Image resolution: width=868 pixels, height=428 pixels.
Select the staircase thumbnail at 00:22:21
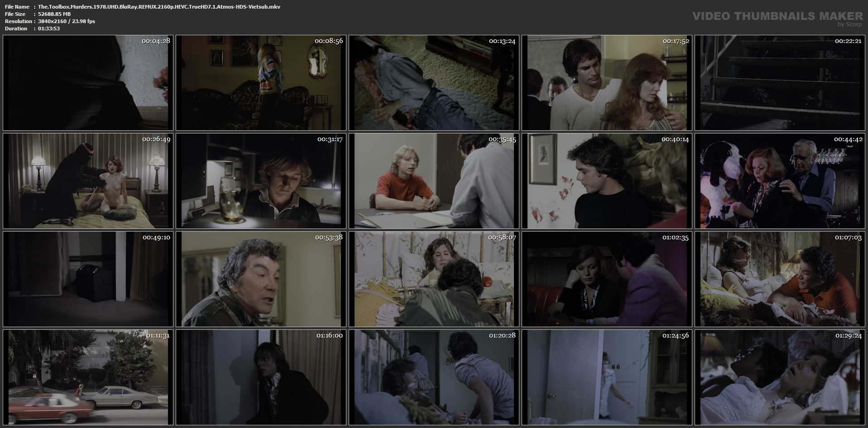click(780, 83)
